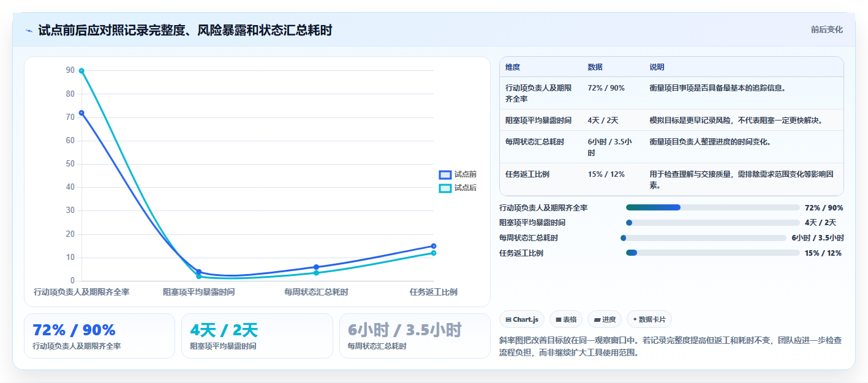Click the 行动项负责人及期限齐全率 progress bar
868x383 pixels.
point(713,207)
